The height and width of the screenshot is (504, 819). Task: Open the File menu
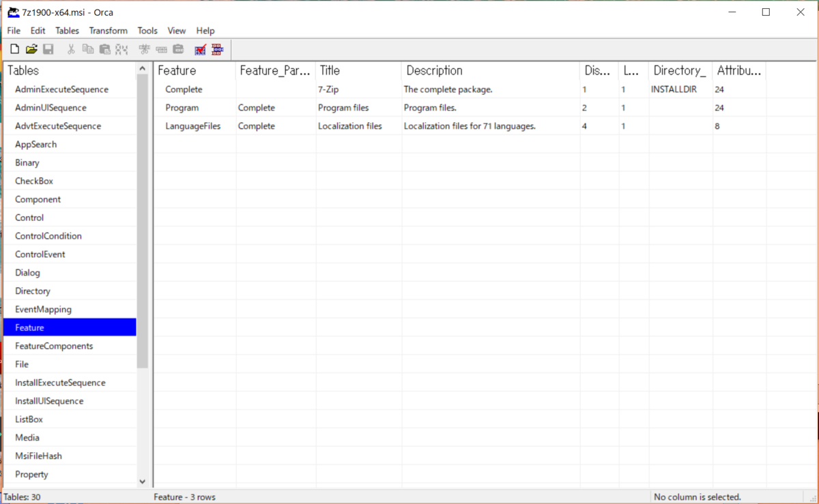pyautogui.click(x=14, y=31)
